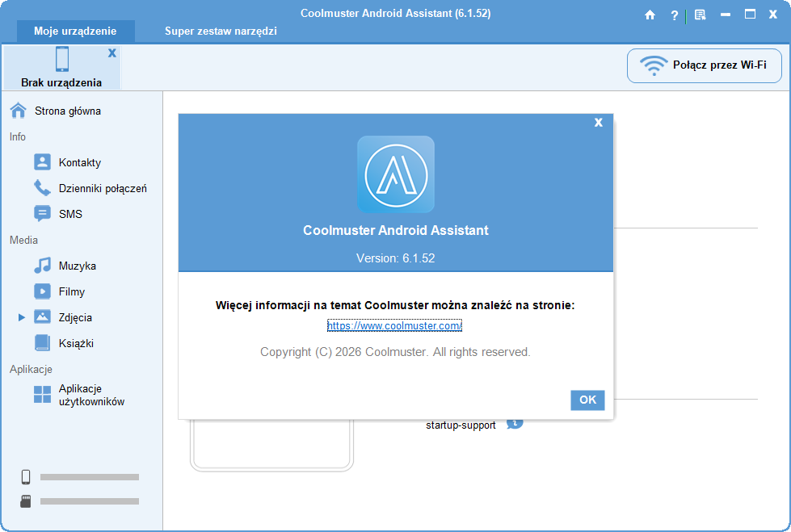Open https://www.coolmuster.com/ link
The height and width of the screenshot is (532, 791).
394,326
